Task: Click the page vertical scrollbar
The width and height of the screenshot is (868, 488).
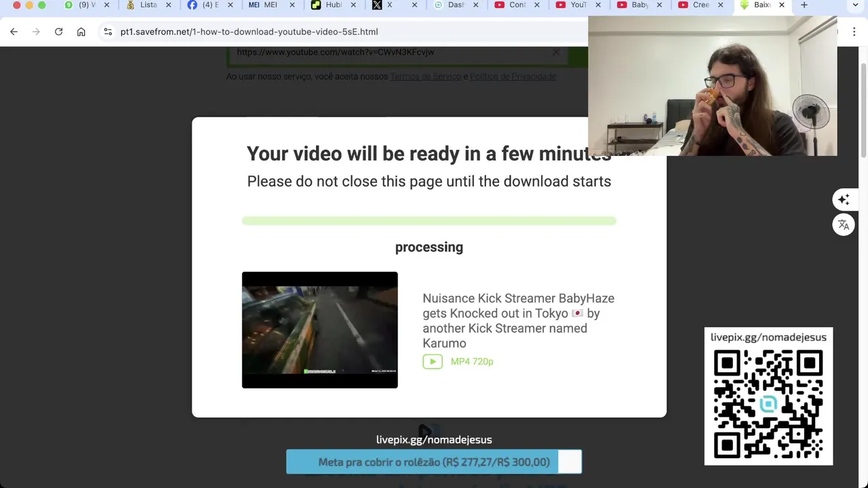Action: [863, 112]
